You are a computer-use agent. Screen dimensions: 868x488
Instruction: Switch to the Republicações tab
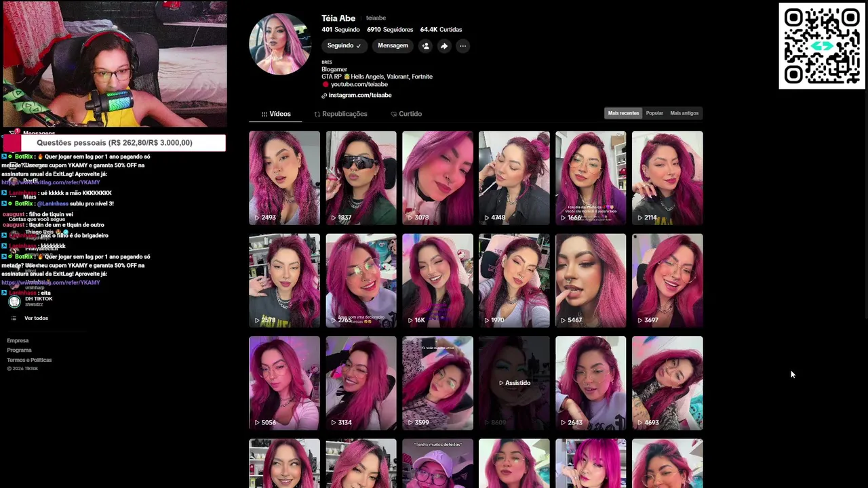click(340, 114)
